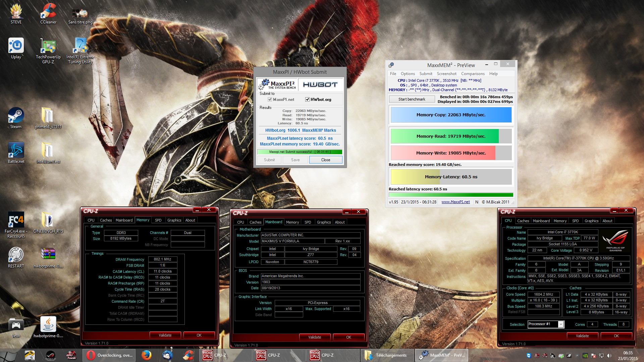Open the ROG taskbar icon
The height and width of the screenshot is (362, 644).
point(50,355)
